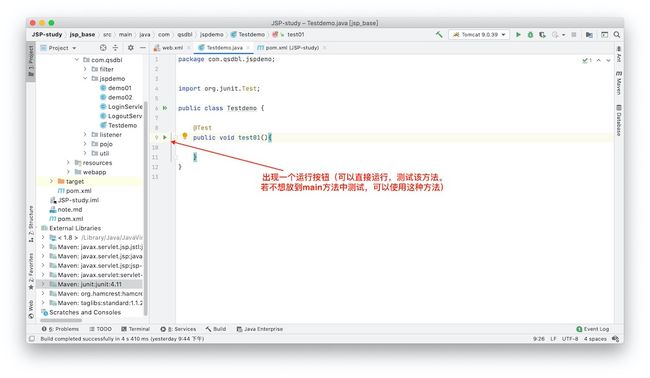Screen dimensions: 650x378
Task: Open the Event Log
Action: pyautogui.click(x=593, y=329)
